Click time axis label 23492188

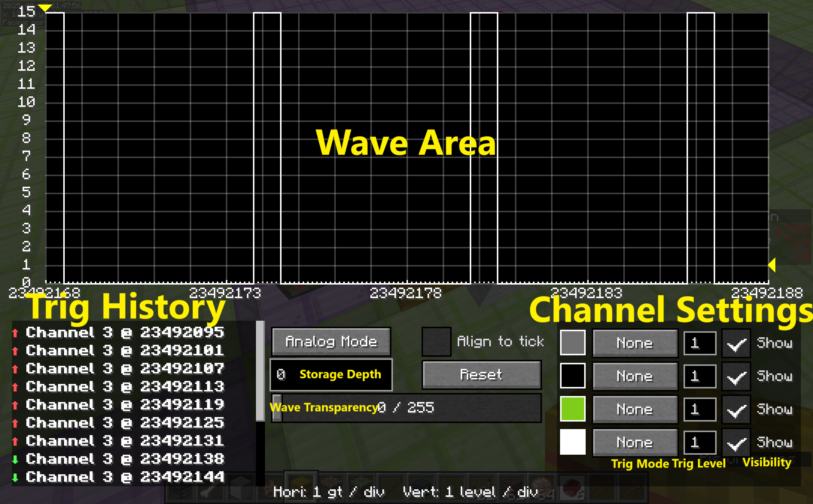[x=767, y=293]
